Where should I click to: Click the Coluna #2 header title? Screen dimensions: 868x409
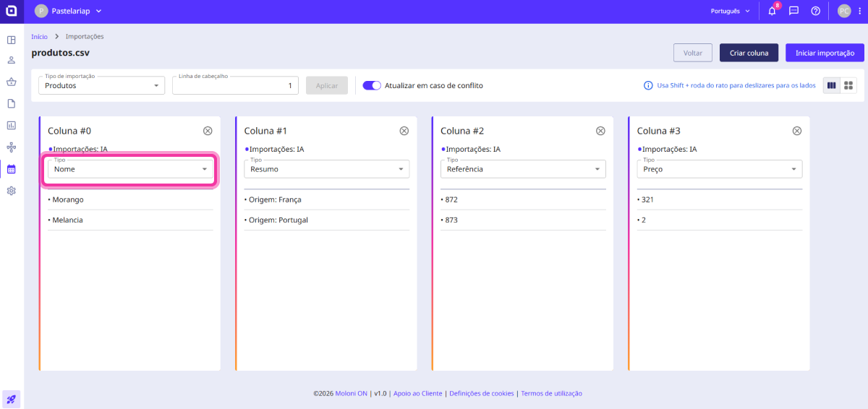click(462, 131)
